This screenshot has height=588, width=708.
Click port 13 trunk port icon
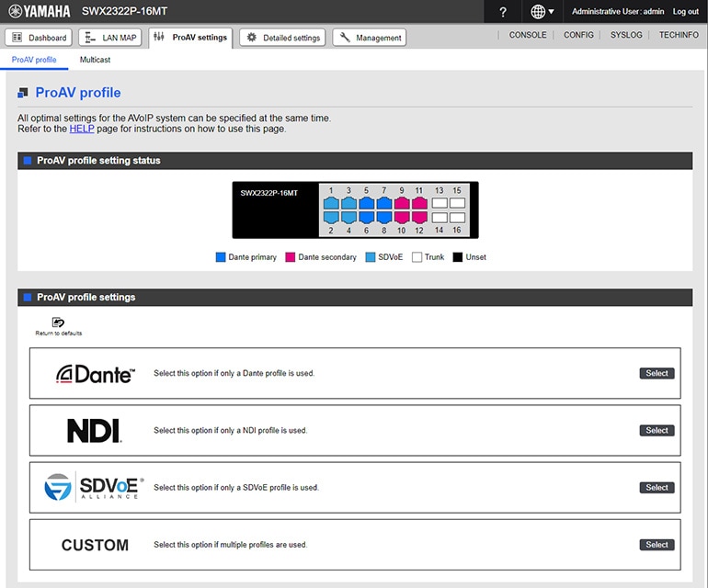coord(439,203)
